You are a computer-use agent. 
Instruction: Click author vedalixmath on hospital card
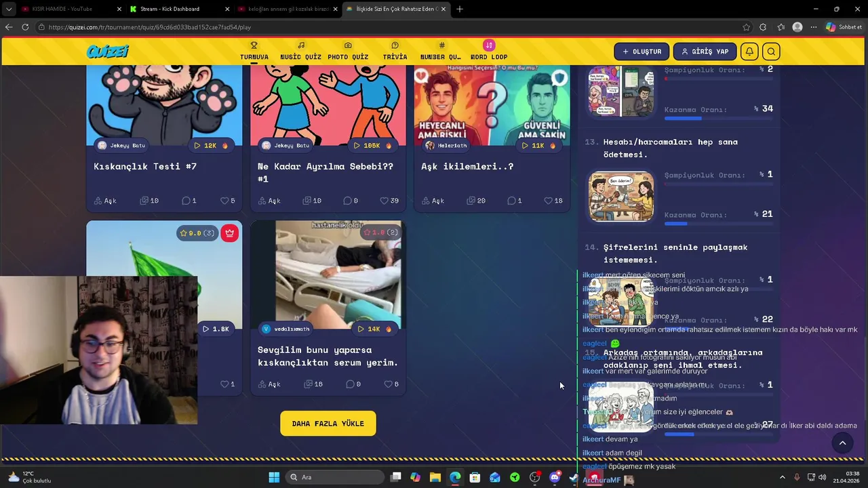pos(286,329)
